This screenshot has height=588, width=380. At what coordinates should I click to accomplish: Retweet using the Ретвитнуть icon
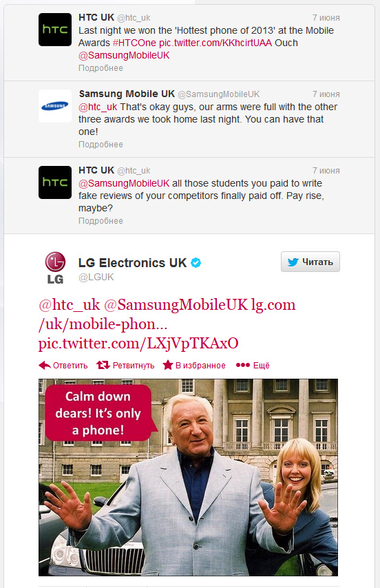103,365
